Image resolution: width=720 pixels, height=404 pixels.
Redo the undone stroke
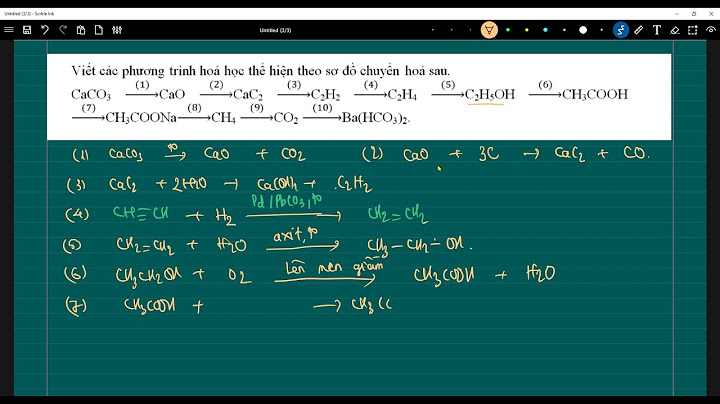point(63,30)
